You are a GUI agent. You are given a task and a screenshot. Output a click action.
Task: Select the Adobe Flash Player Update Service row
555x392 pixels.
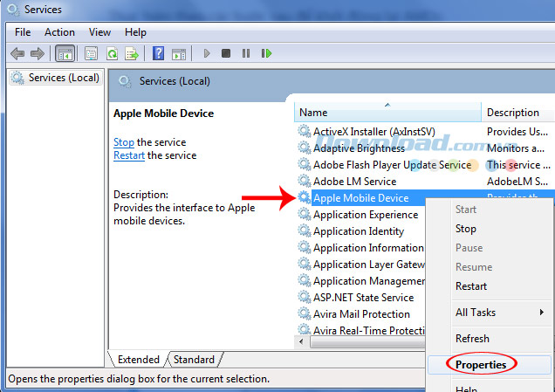391,165
